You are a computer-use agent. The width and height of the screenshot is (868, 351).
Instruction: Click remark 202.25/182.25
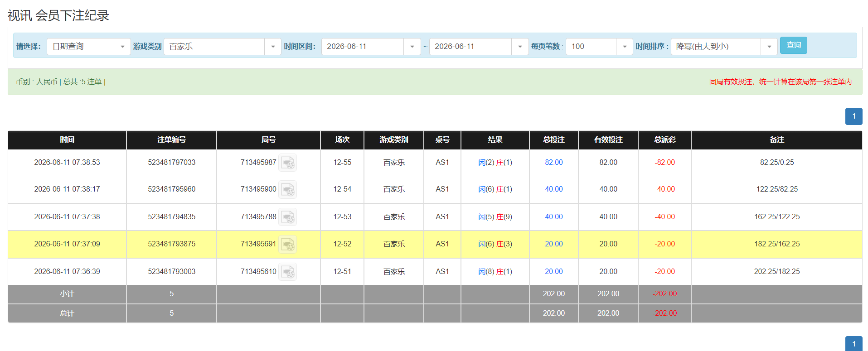[x=777, y=272]
